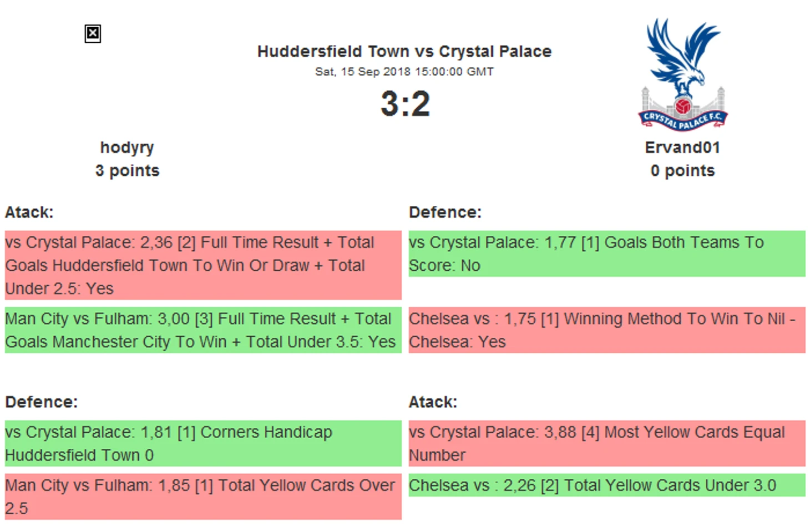Select the Both Teams To Score No bet

[607, 254]
